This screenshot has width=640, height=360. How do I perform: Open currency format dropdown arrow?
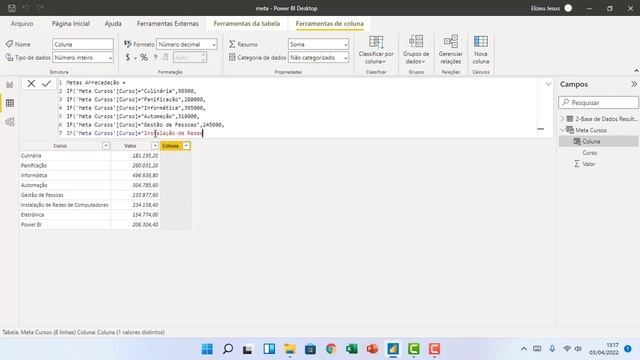coord(135,58)
